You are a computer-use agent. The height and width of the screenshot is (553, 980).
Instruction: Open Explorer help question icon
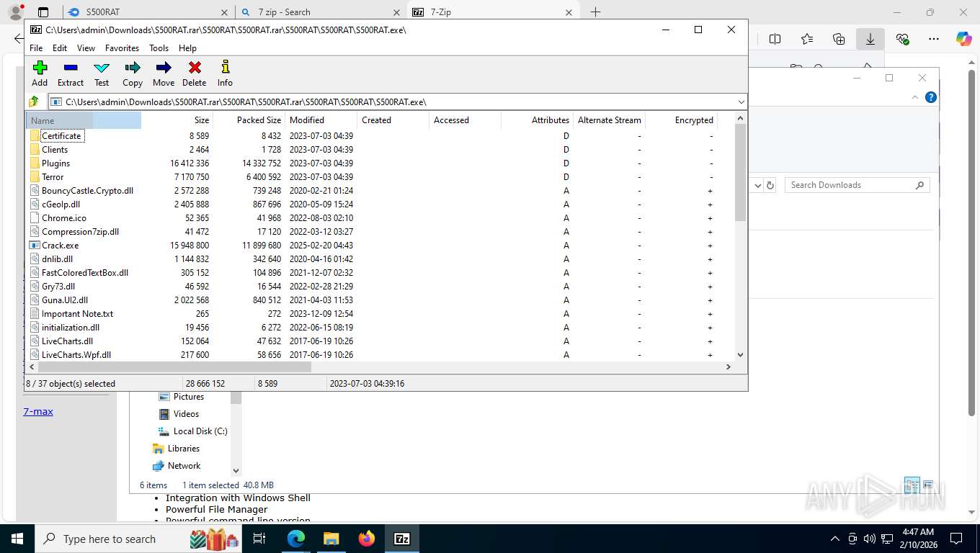(931, 97)
